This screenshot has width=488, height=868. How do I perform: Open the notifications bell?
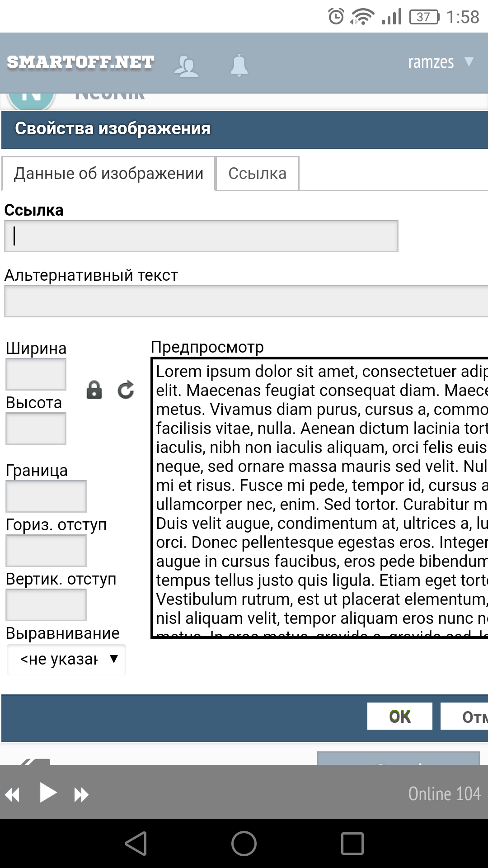(x=239, y=65)
